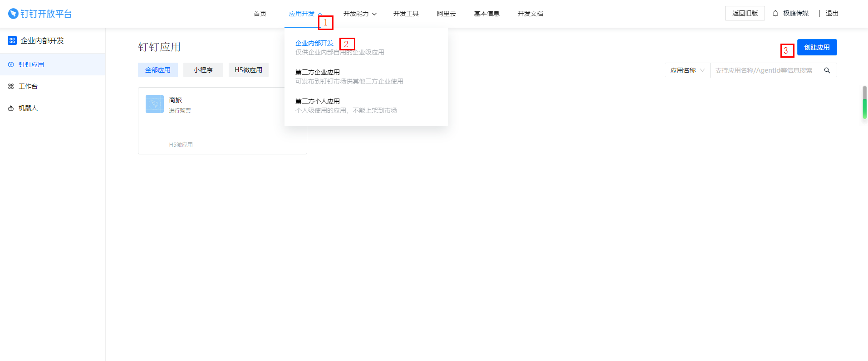Click 退出 to log out
The image size is (868, 361).
pyautogui.click(x=832, y=13)
